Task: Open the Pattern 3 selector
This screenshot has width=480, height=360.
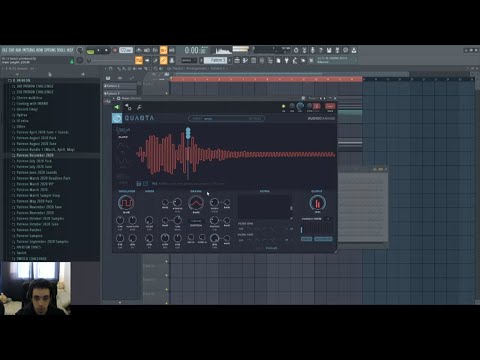Action: [x=215, y=60]
